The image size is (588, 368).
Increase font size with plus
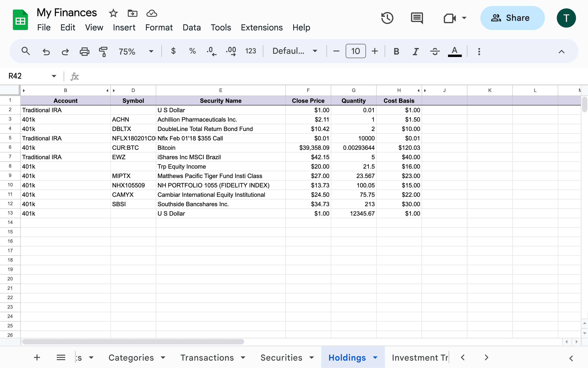pyautogui.click(x=375, y=51)
